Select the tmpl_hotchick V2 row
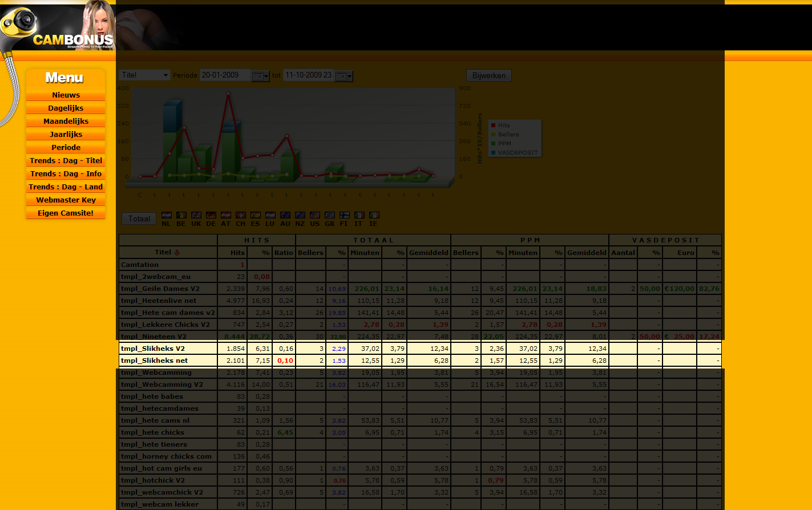The height and width of the screenshot is (510, 812). click(x=420, y=480)
